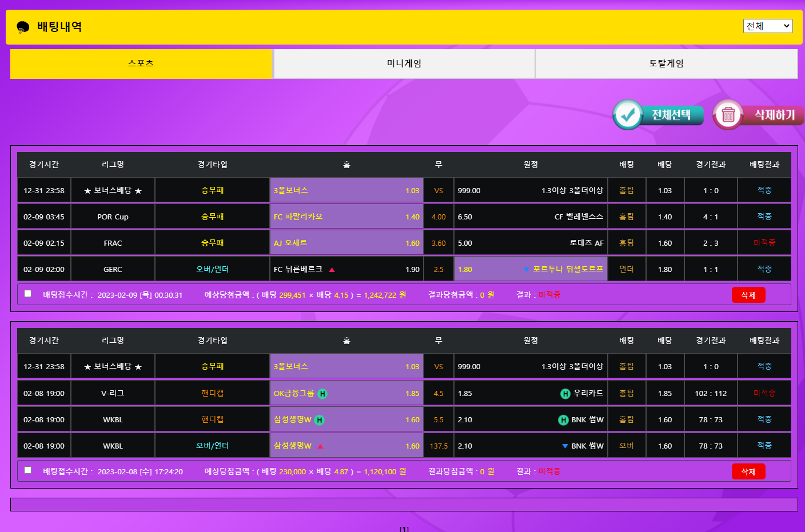Open the 전체 filter dropdown
Image resolution: width=805 pixels, height=532 pixels.
pyautogui.click(x=767, y=26)
